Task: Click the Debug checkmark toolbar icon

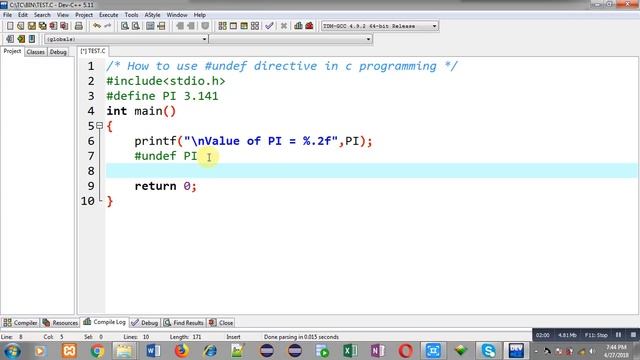Action: pos(269,26)
